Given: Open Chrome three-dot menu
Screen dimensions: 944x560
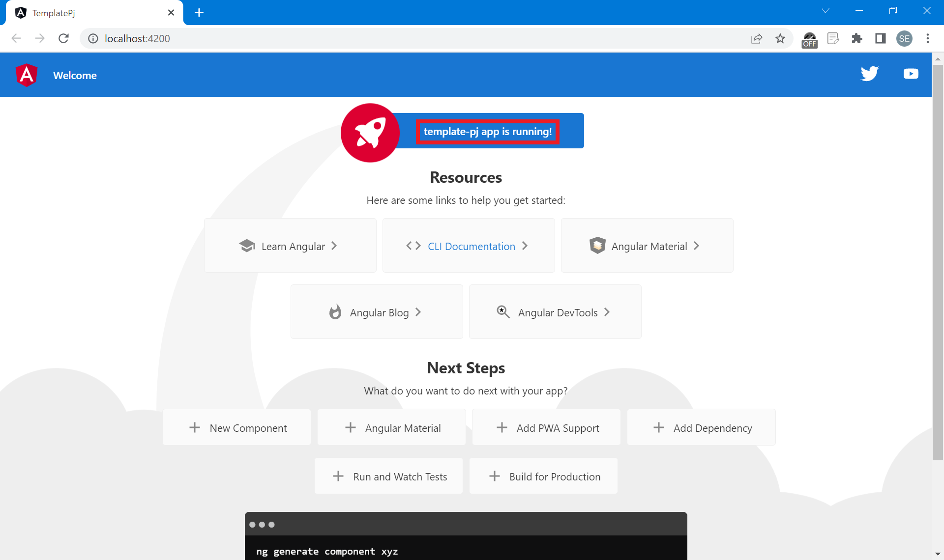Looking at the screenshot, I should click(928, 38).
